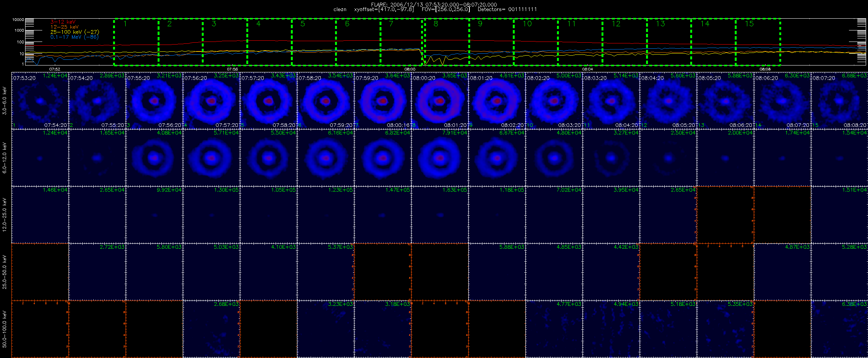Pick time interval 10 on the light curve
This screenshot has height=358, width=868.
tap(536, 42)
